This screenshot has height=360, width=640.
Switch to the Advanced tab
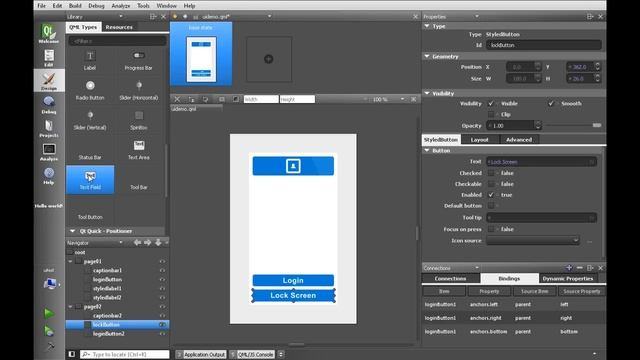pyautogui.click(x=519, y=140)
